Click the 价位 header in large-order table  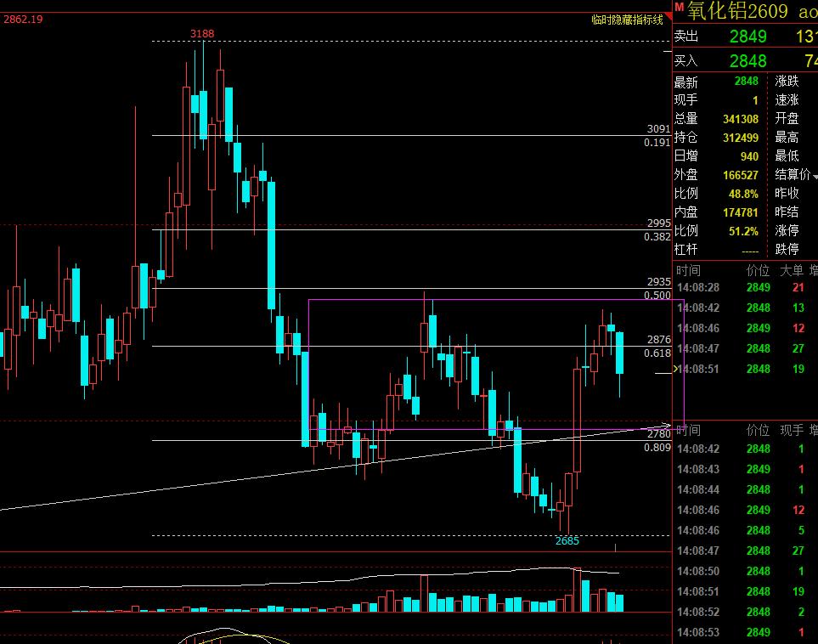(758, 270)
